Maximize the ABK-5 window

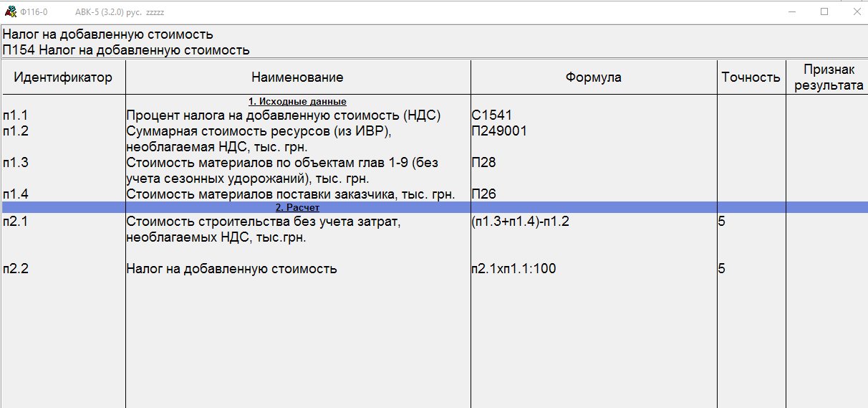click(824, 11)
